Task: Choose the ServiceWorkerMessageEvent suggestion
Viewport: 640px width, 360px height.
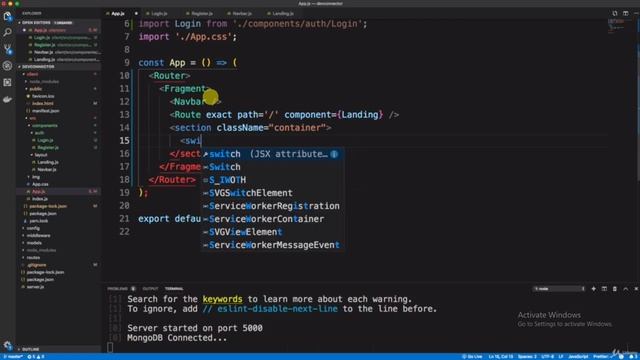Action: click(x=272, y=245)
